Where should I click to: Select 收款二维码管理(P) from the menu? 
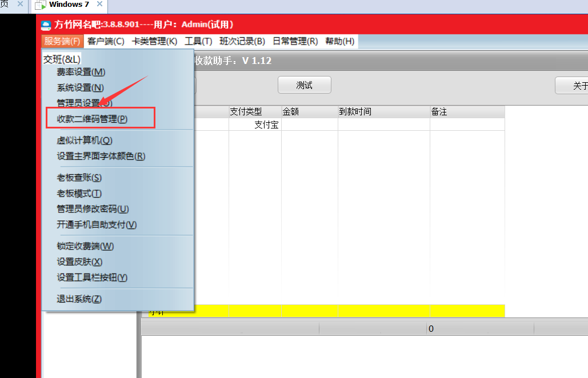point(91,119)
